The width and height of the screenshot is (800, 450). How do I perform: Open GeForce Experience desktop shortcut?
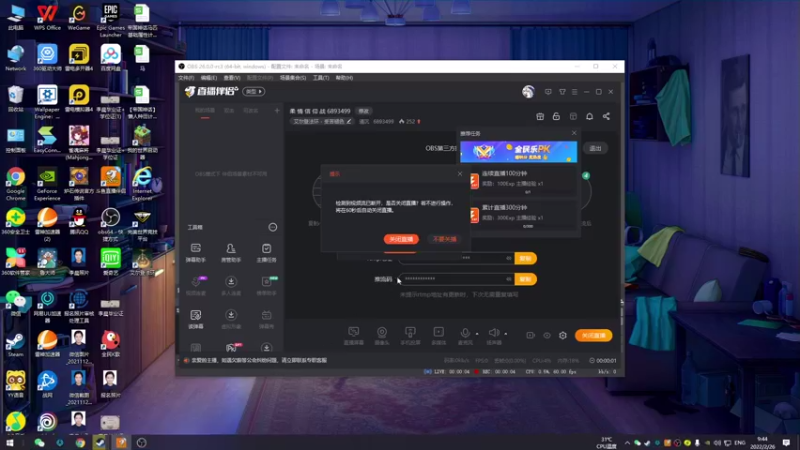47,184
